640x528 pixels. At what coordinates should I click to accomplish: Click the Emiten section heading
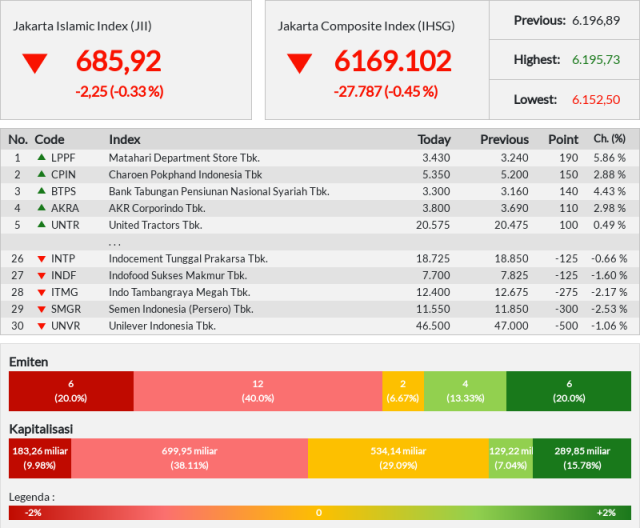click(29, 362)
